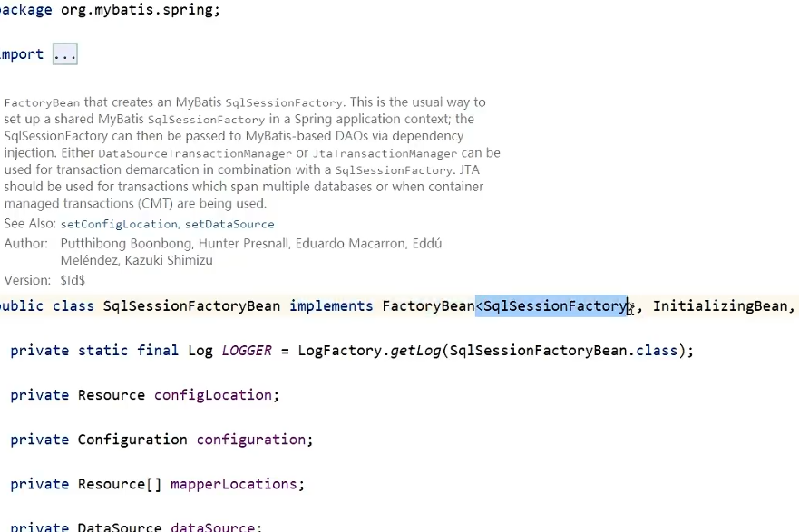The height and width of the screenshot is (532, 799).
Task: Click JtaTransactionManager in the Javadoc
Action: (x=385, y=153)
